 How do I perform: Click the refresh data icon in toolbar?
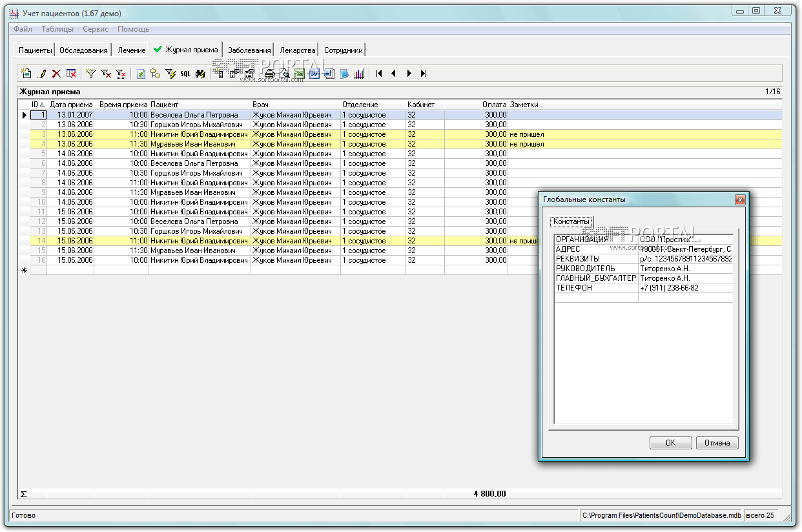pyautogui.click(x=141, y=74)
